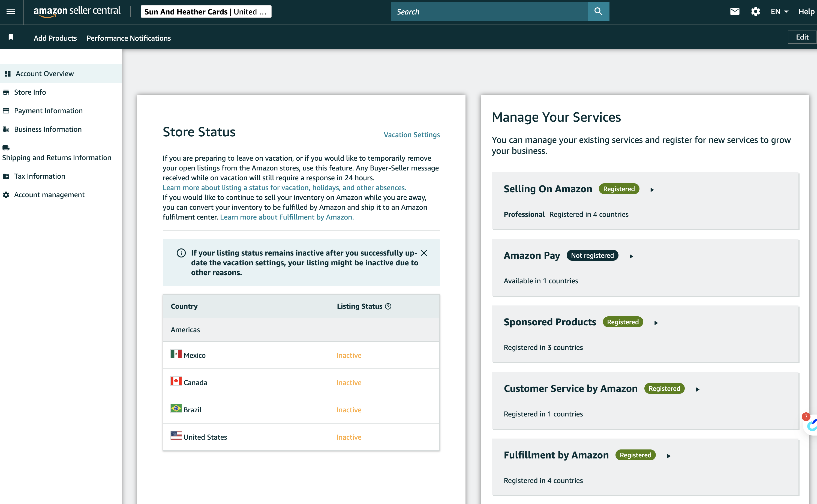
Task: Click United States' Inactive status
Action: tap(349, 437)
